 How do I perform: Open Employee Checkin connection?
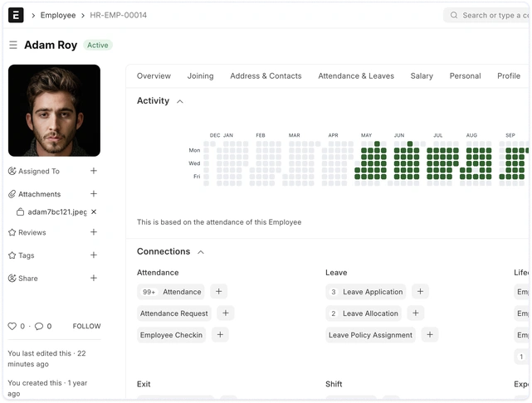tap(171, 335)
